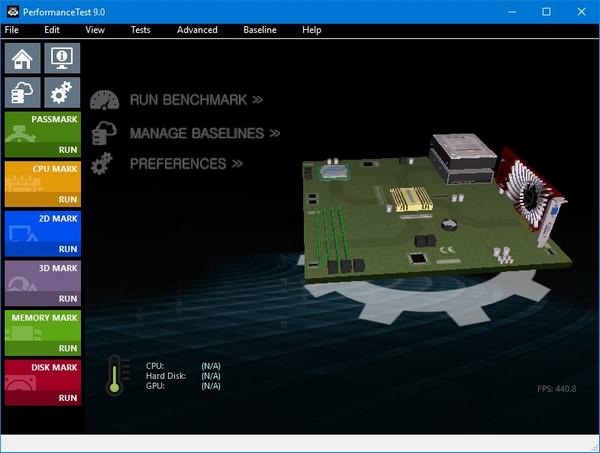The image size is (600, 453).
Task: Expand the Baseline menu
Action: pos(260,30)
